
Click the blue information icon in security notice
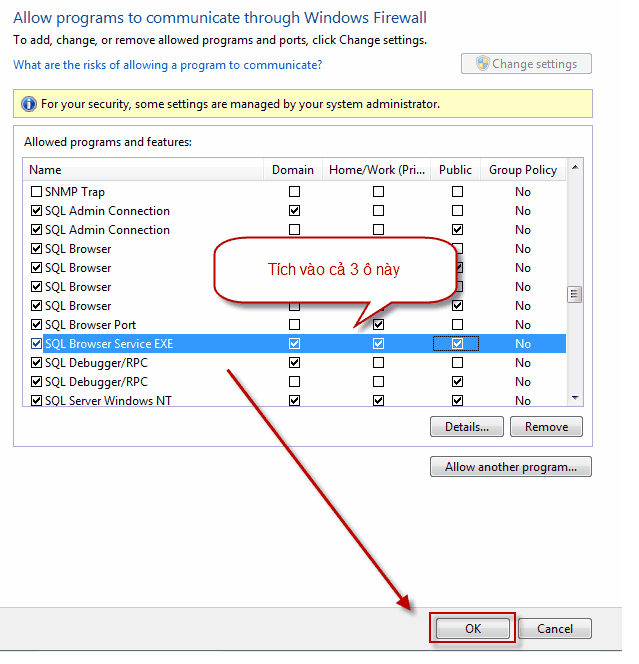click(29, 104)
